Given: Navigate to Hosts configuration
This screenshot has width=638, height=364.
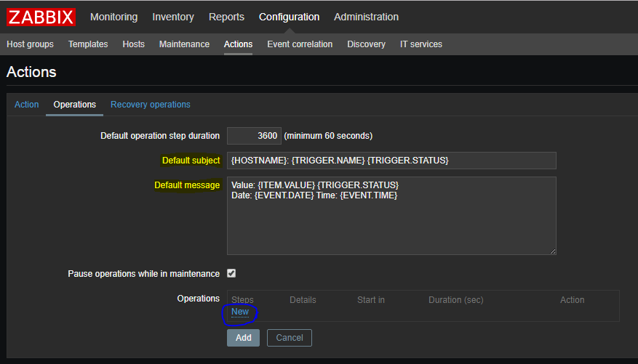Looking at the screenshot, I should [133, 44].
